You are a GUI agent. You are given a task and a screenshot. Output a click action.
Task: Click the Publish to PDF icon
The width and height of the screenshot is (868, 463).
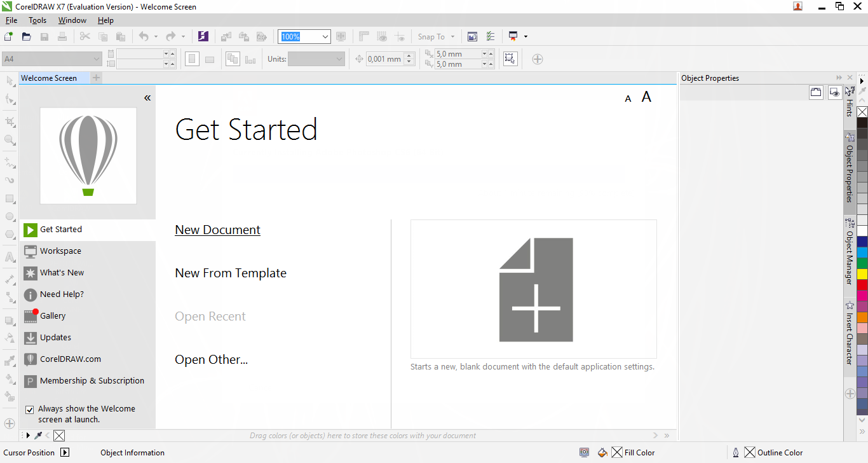pos(261,36)
